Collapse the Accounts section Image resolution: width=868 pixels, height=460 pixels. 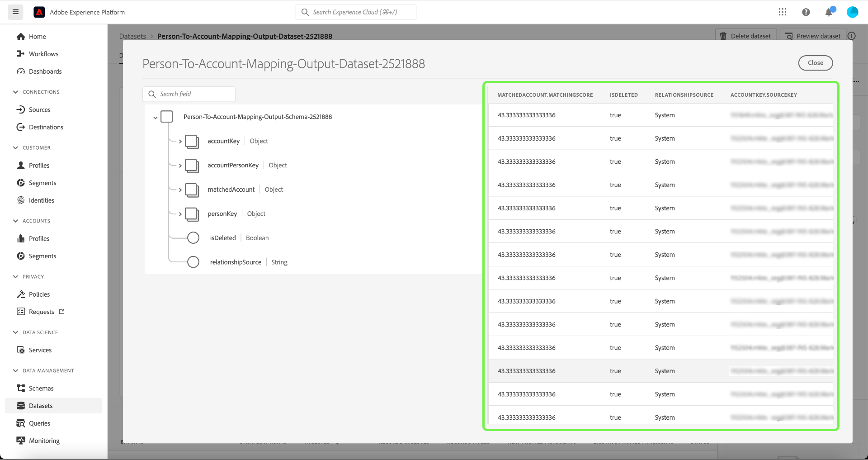[15, 221]
